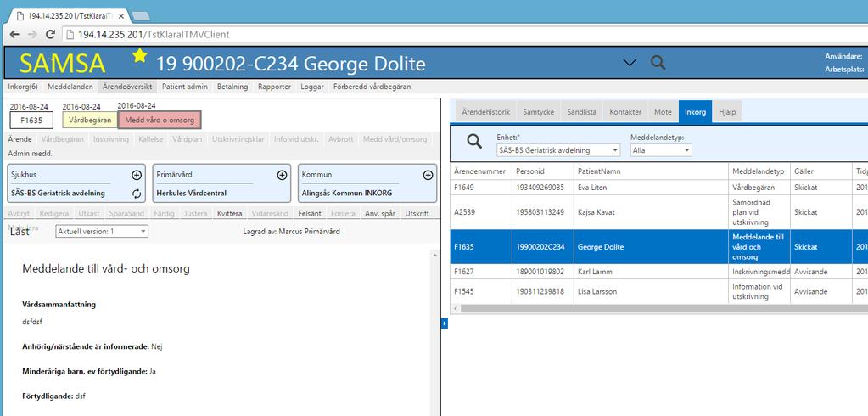This screenshot has height=416, width=868.
Task: Open Inkorg(6) menu
Action: pyautogui.click(x=23, y=87)
